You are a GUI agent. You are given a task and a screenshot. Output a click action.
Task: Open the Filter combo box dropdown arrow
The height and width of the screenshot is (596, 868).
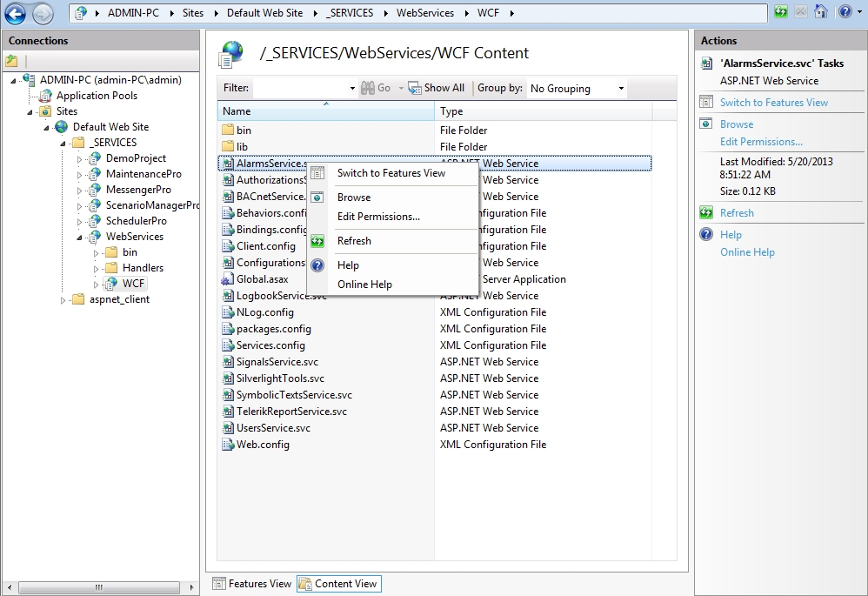[351, 89]
